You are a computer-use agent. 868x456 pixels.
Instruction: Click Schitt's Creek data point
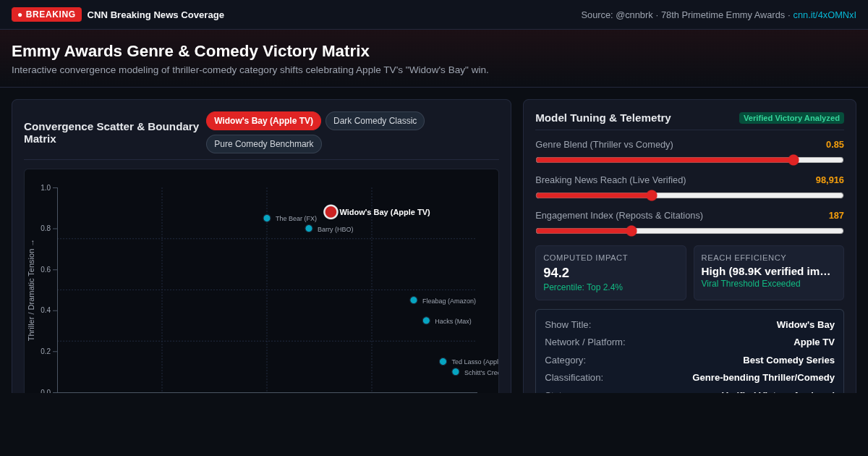click(x=456, y=372)
